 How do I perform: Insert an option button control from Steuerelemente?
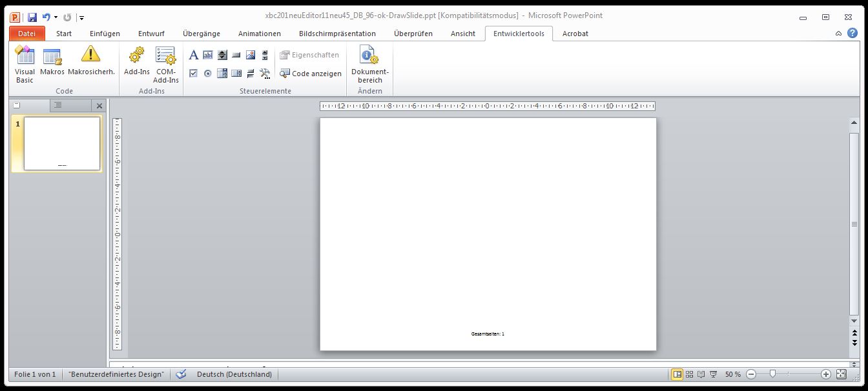pyautogui.click(x=208, y=74)
